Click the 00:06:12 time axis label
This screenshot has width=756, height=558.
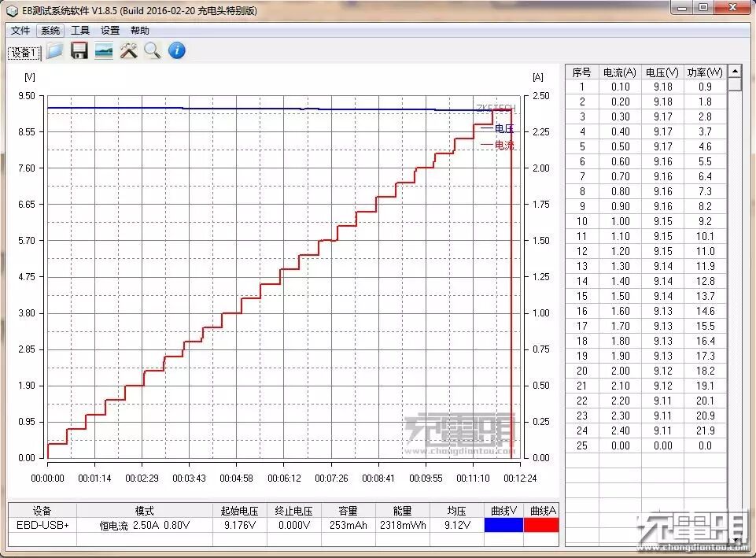pyautogui.click(x=284, y=478)
